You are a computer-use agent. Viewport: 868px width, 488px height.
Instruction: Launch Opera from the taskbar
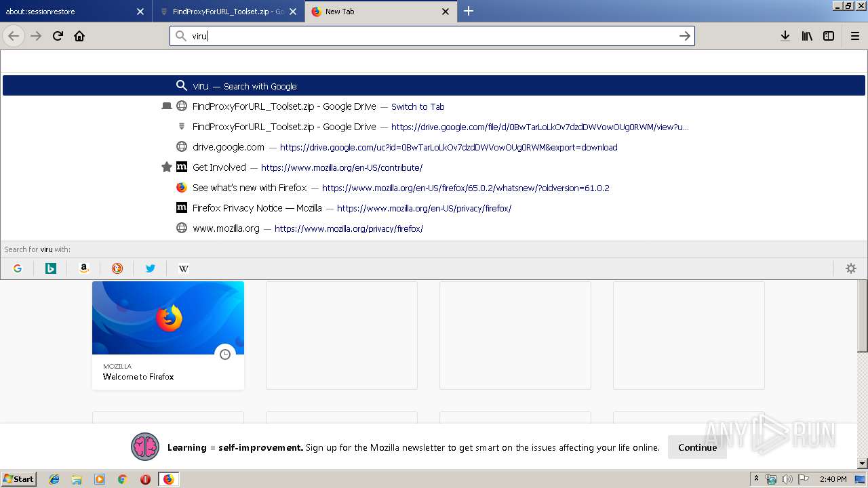tap(145, 479)
